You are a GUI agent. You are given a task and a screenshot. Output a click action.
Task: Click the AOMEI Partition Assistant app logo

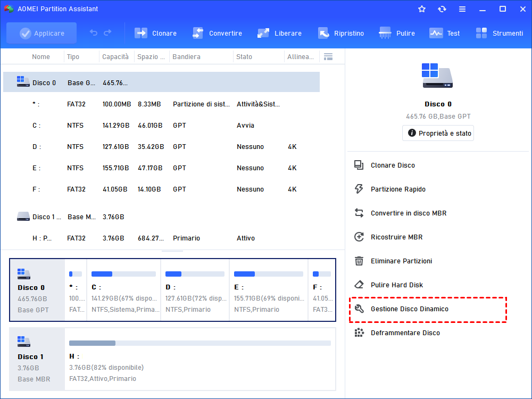[9, 9]
